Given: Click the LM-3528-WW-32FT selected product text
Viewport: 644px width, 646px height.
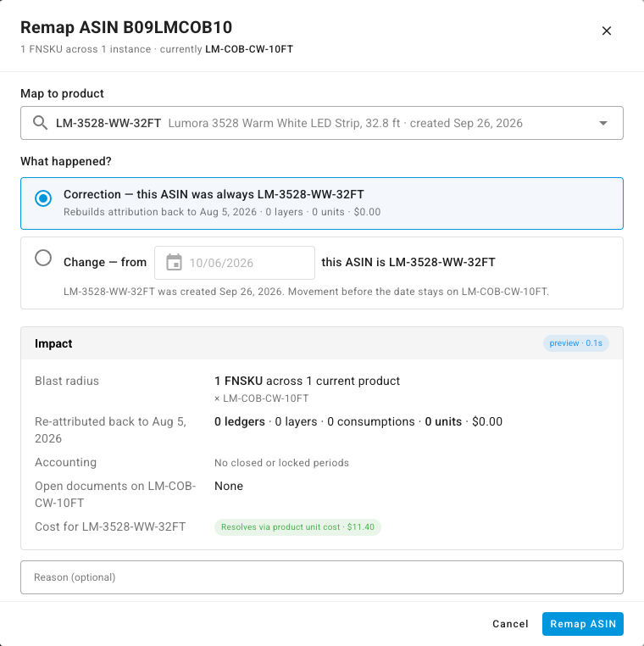Looking at the screenshot, I should (x=108, y=123).
